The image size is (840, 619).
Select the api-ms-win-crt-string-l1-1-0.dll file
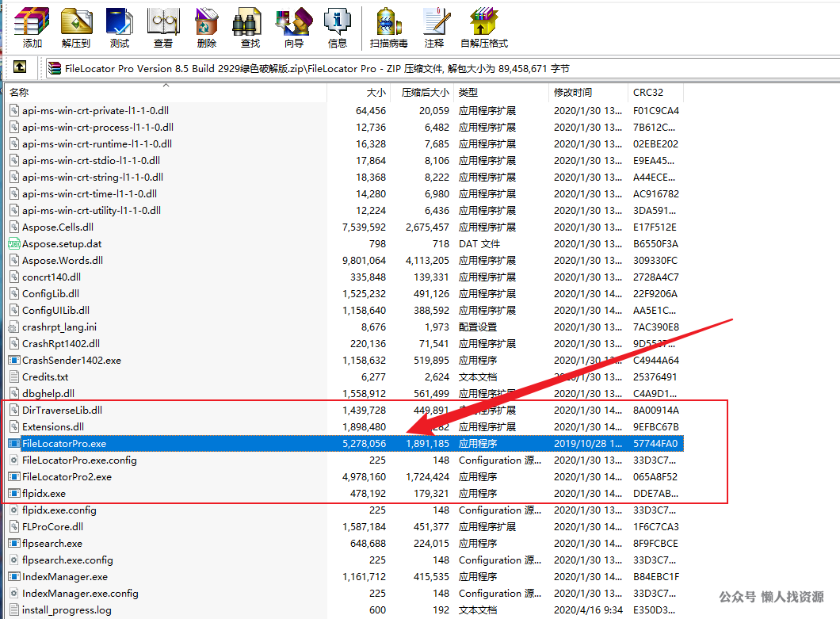(x=93, y=177)
